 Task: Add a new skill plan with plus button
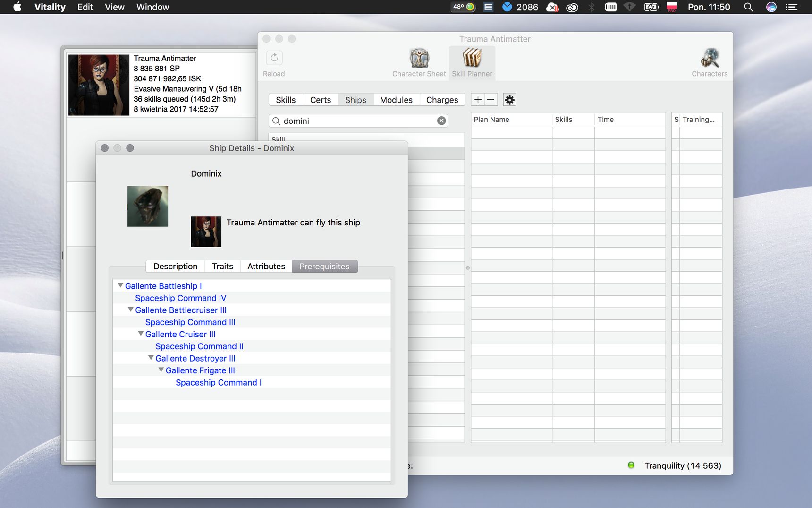tap(478, 100)
